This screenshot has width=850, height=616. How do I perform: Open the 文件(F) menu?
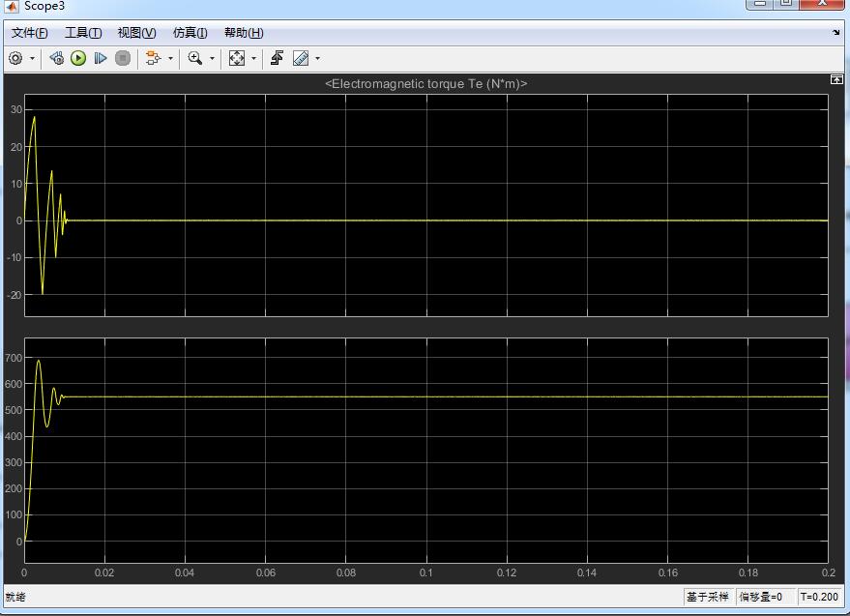click(30, 33)
